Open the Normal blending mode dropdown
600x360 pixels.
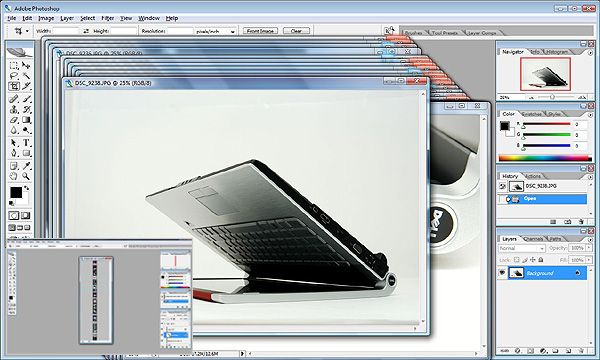click(522, 248)
